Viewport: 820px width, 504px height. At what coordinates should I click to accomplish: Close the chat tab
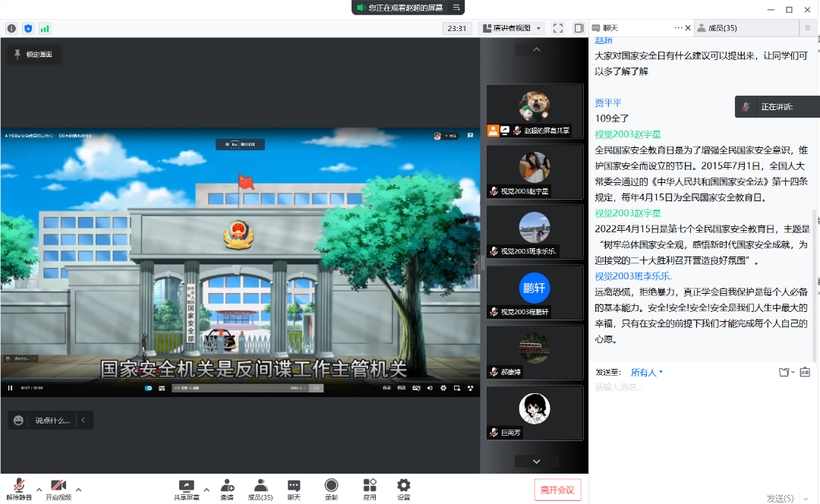pos(688,28)
